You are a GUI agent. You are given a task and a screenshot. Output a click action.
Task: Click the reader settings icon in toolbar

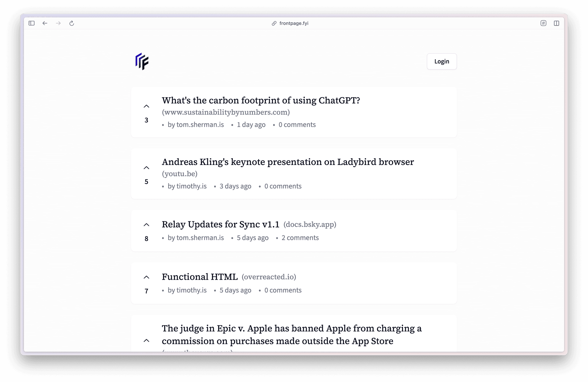[x=543, y=23]
